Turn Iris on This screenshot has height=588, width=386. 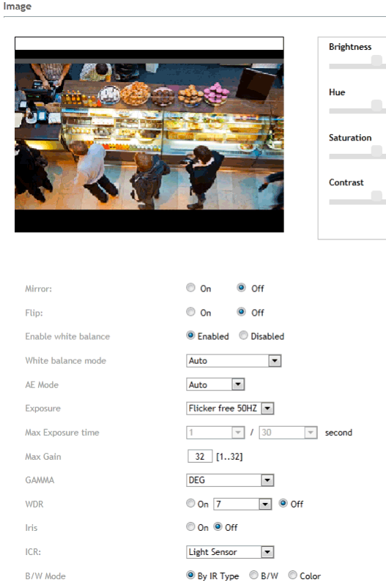pos(190,526)
